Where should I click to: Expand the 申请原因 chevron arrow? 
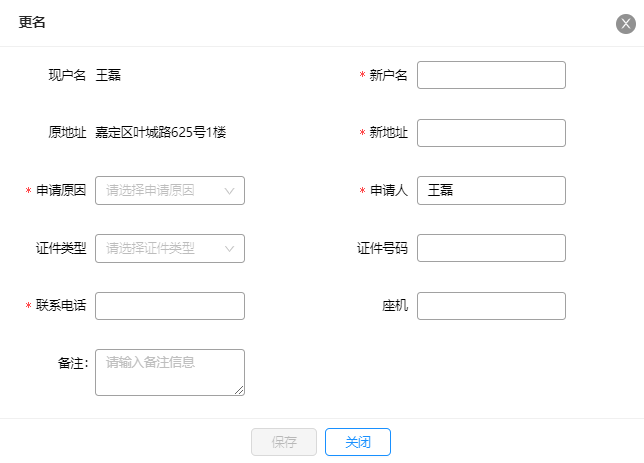pos(230,191)
